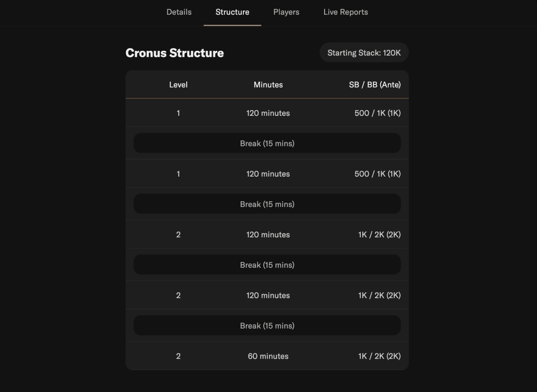
Task: Select the first Level 2 120 minutes row
Action: pos(267,234)
